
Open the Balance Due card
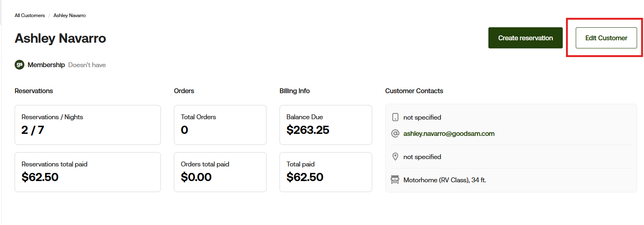pyautogui.click(x=325, y=125)
